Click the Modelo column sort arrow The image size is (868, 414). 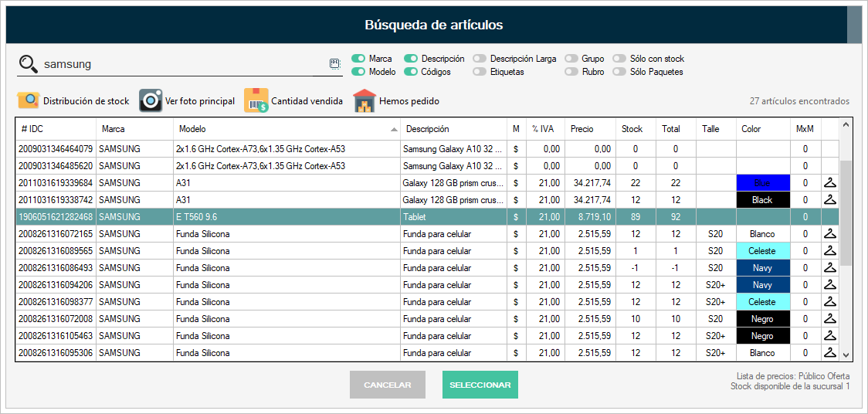click(394, 130)
